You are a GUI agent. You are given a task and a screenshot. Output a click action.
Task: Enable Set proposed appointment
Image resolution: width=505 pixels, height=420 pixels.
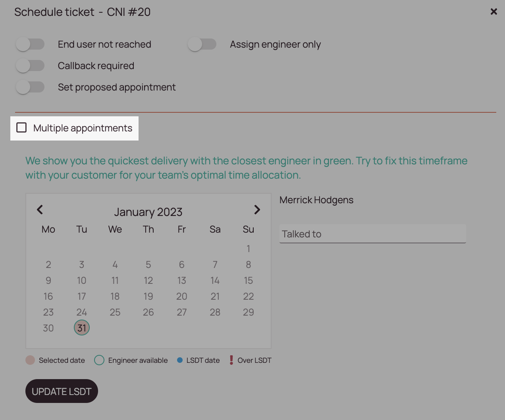31,87
